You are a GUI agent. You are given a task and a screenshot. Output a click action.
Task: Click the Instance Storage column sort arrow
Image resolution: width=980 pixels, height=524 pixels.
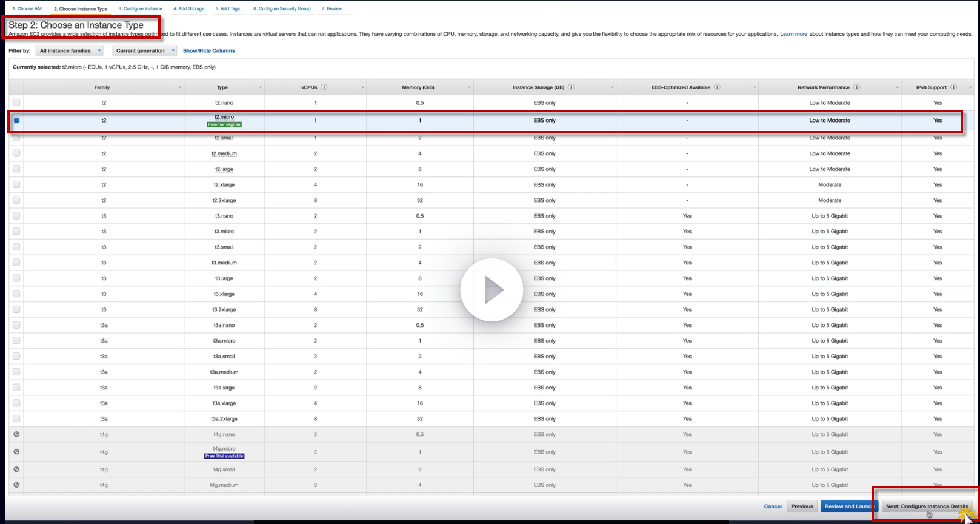point(612,88)
